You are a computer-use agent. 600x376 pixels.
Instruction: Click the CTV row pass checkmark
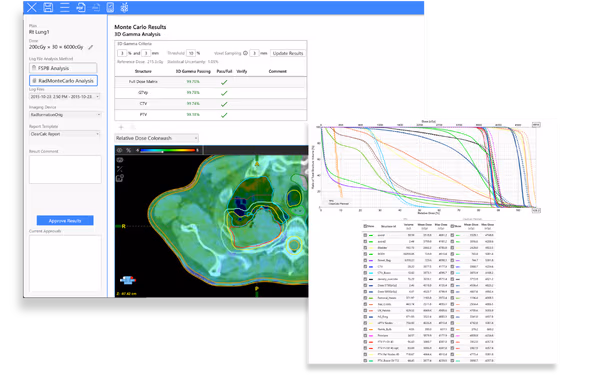pyautogui.click(x=224, y=104)
